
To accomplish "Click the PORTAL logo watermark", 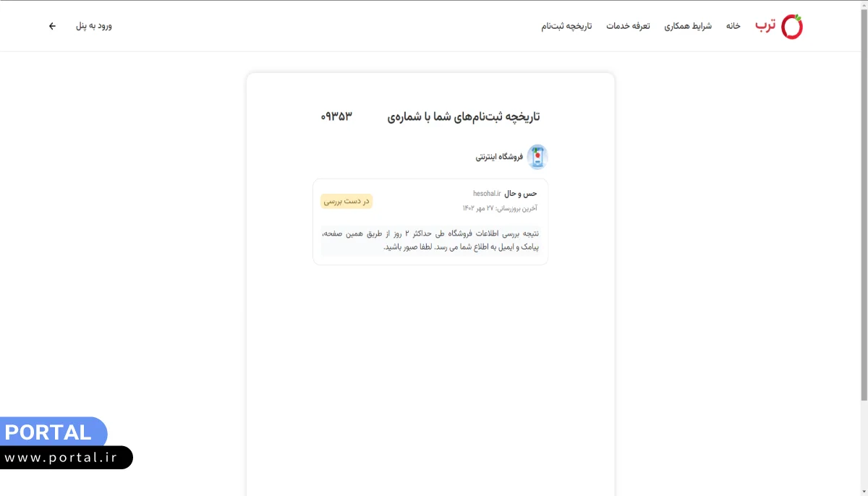I will pyautogui.click(x=47, y=432).
